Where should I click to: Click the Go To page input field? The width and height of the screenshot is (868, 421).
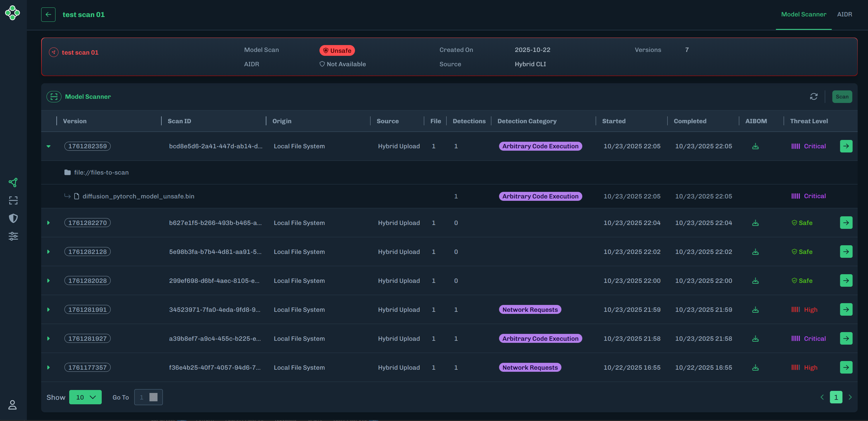(x=143, y=397)
